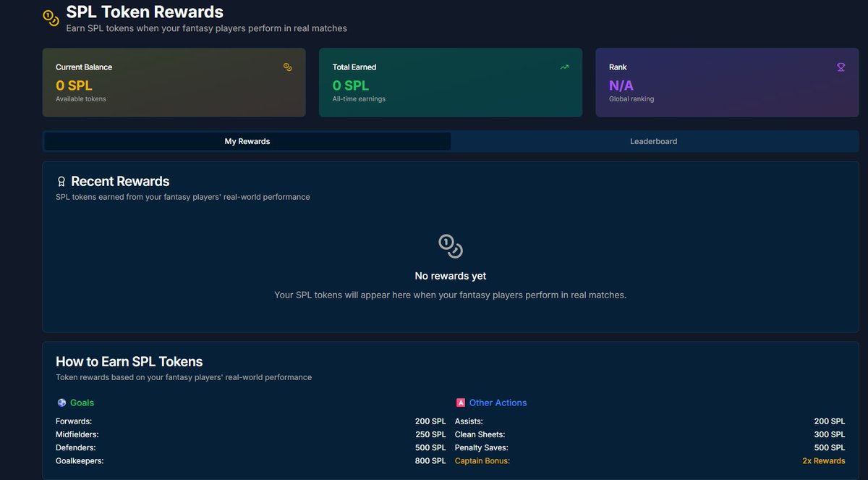Click the Penalty Saves: row label
868x480 pixels.
tap(482, 447)
